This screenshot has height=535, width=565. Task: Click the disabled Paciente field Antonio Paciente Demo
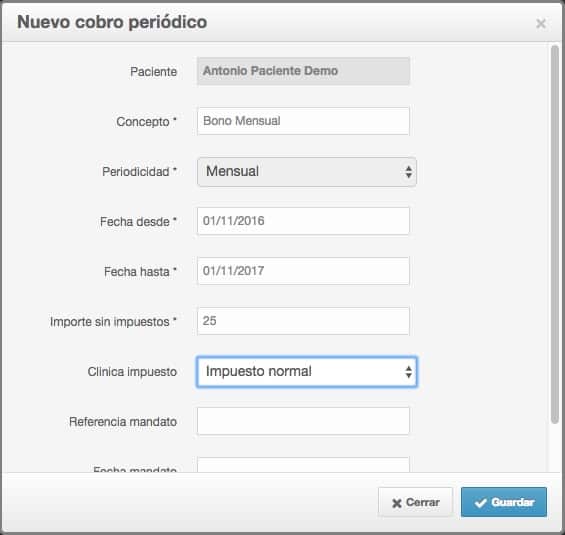pos(303,71)
